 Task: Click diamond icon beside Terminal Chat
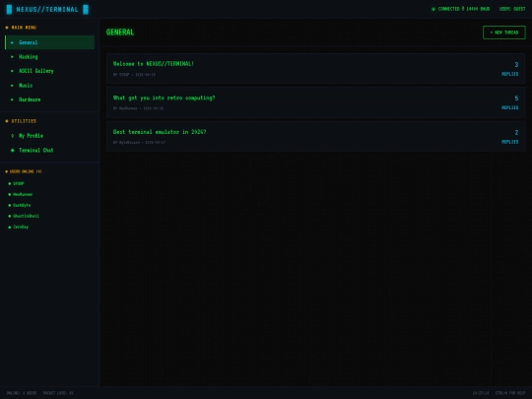(x=13, y=150)
